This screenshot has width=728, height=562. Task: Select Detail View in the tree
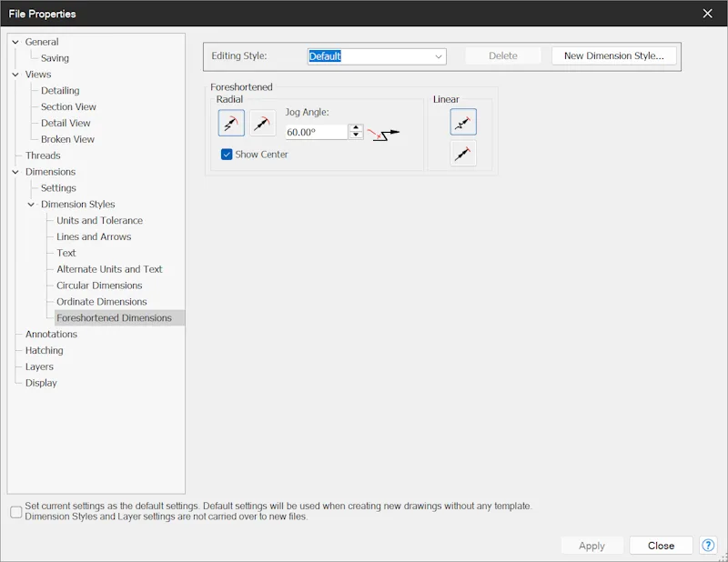[66, 123]
